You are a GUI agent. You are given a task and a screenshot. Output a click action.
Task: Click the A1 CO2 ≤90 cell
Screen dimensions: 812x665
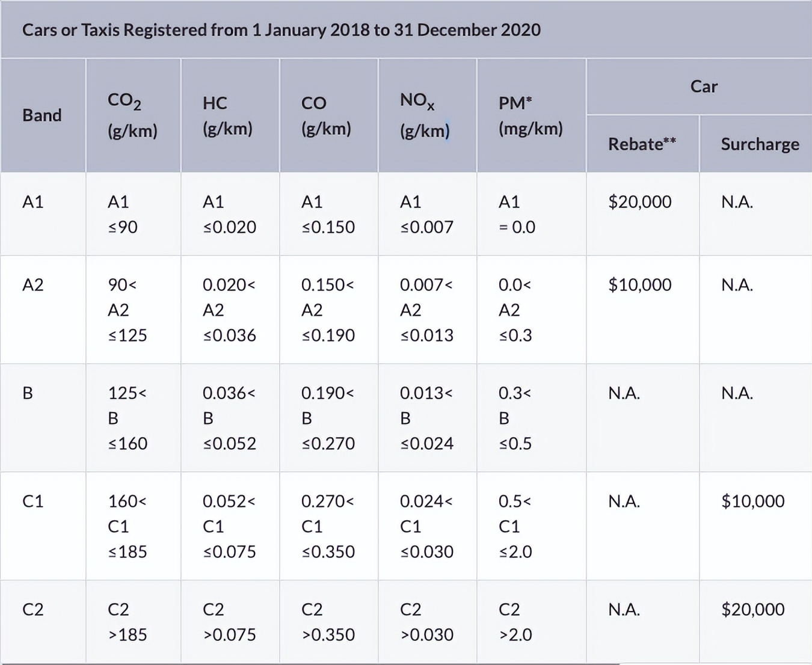123,214
